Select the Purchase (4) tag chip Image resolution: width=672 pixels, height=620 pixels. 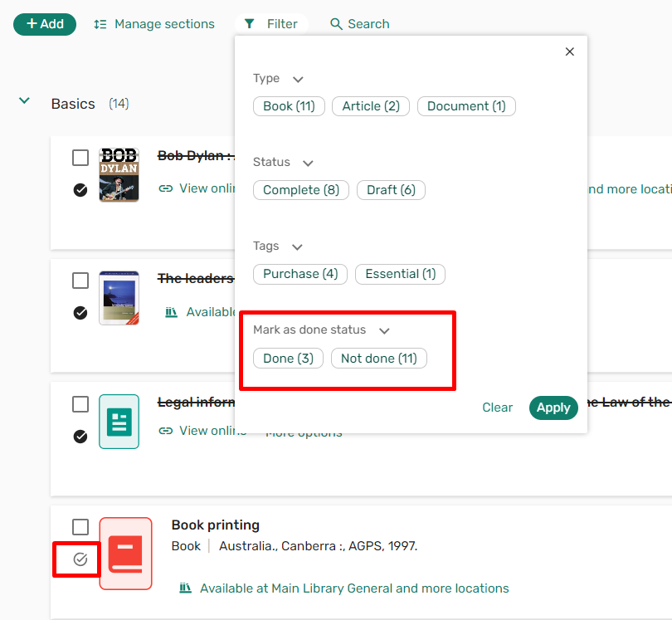tap(300, 274)
